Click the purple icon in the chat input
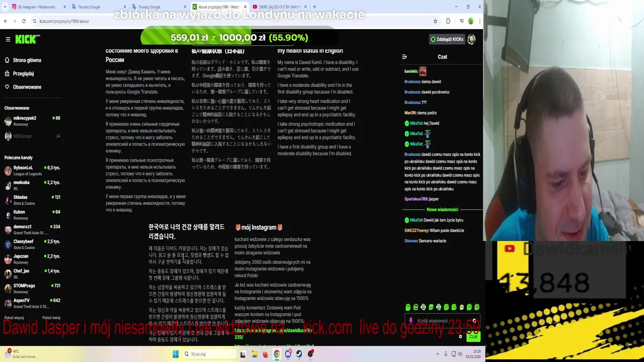This screenshot has height=362, width=644. pos(411,320)
